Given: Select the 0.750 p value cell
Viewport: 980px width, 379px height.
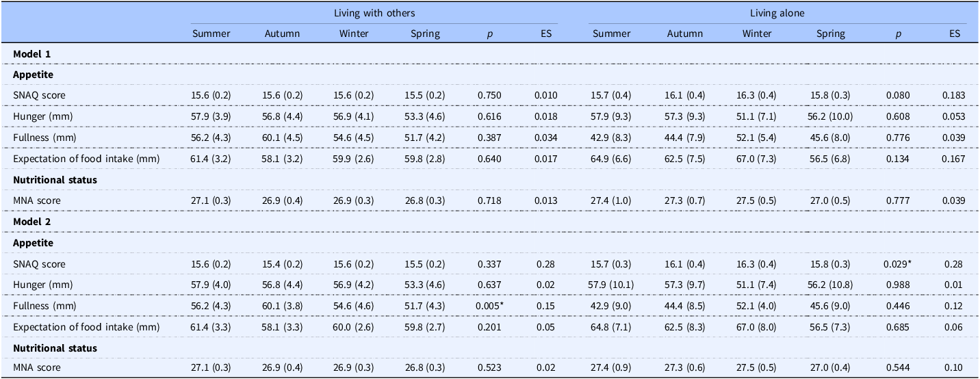Looking at the screenshot, I should (490, 96).
